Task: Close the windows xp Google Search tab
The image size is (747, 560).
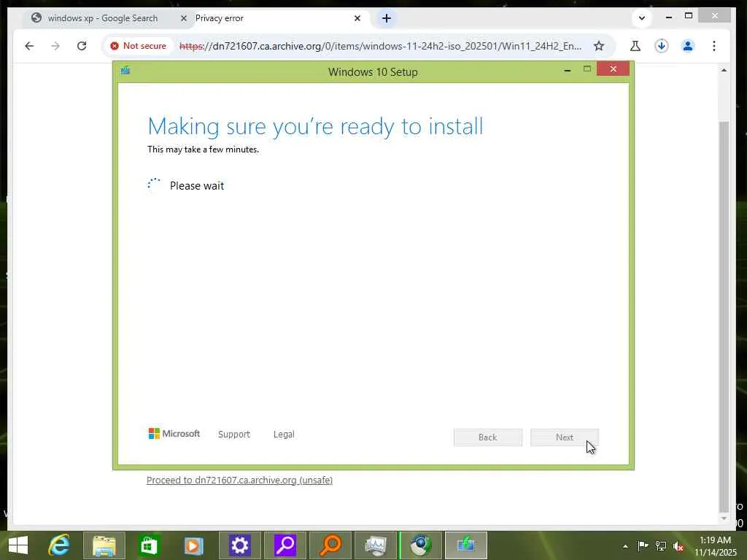Action: 183,18
